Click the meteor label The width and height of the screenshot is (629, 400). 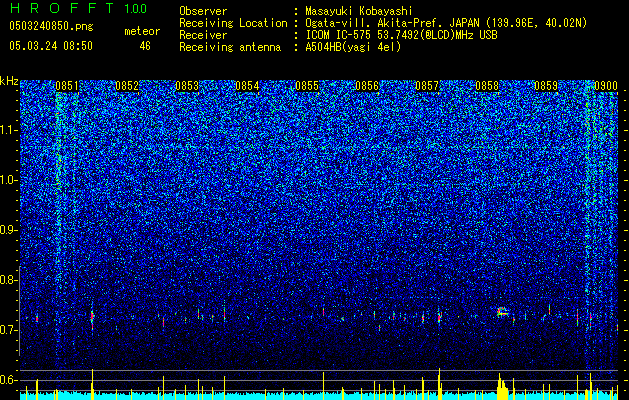tap(142, 31)
